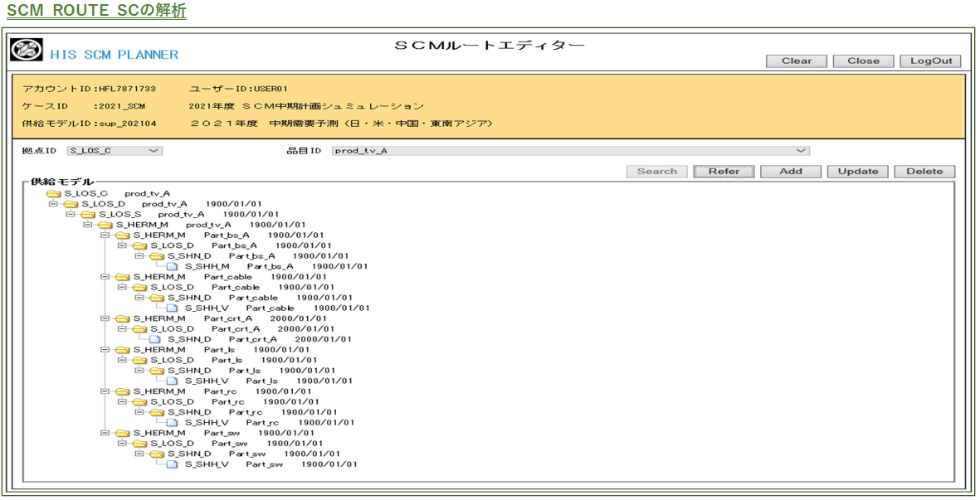Select the S_LOS_C prod_tv_A root folder icon
The image size is (980, 500).
[x=54, y=193]
